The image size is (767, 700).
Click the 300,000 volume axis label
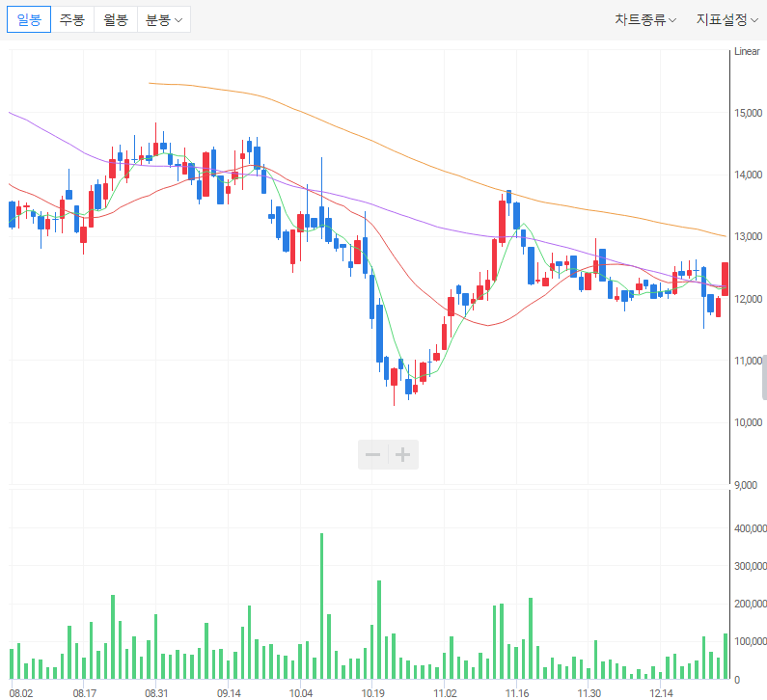click(x=751, y=566)
